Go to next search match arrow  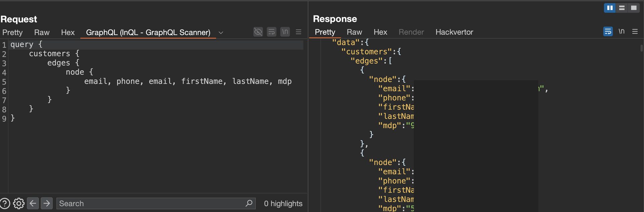[47, 203]
